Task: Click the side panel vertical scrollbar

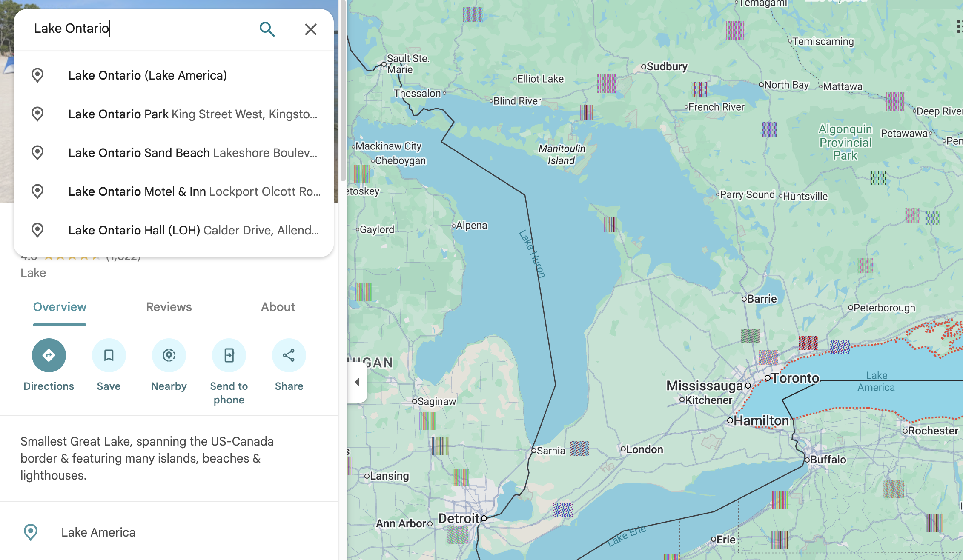Action: click(343, 91)
